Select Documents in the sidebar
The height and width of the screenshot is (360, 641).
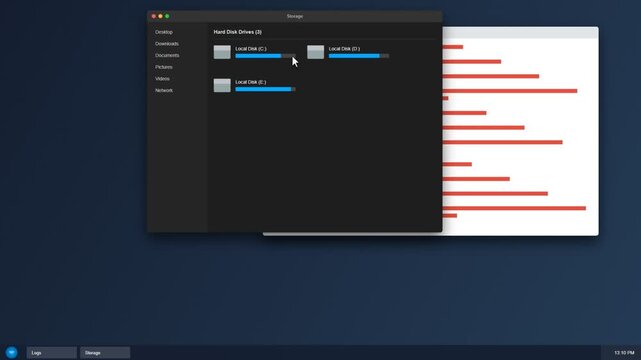167,55
